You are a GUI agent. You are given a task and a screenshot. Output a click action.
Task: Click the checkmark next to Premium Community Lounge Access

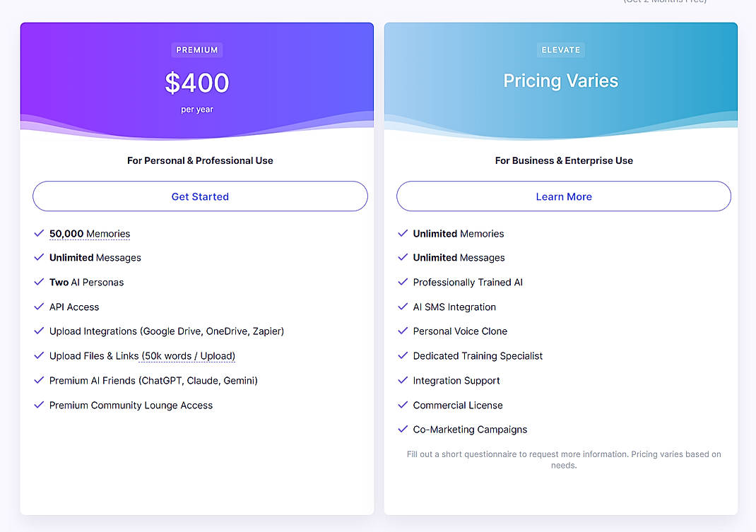pos(39,405)
